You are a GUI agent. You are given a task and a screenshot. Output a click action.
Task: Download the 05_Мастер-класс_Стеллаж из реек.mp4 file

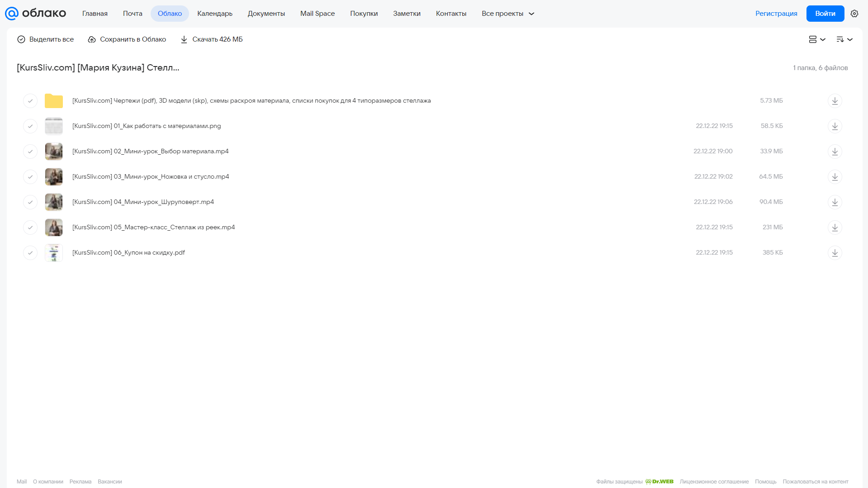[x=835, y=227]
